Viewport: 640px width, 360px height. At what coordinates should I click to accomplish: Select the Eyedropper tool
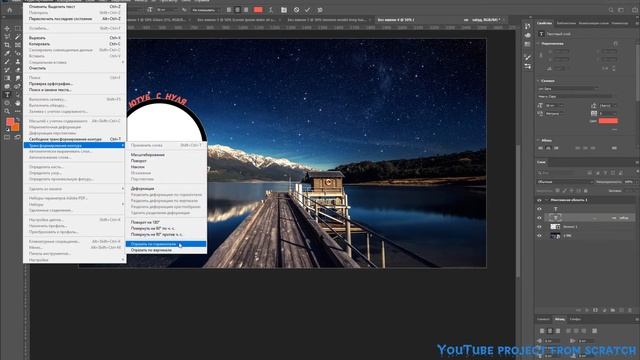[x=7, y=53]
